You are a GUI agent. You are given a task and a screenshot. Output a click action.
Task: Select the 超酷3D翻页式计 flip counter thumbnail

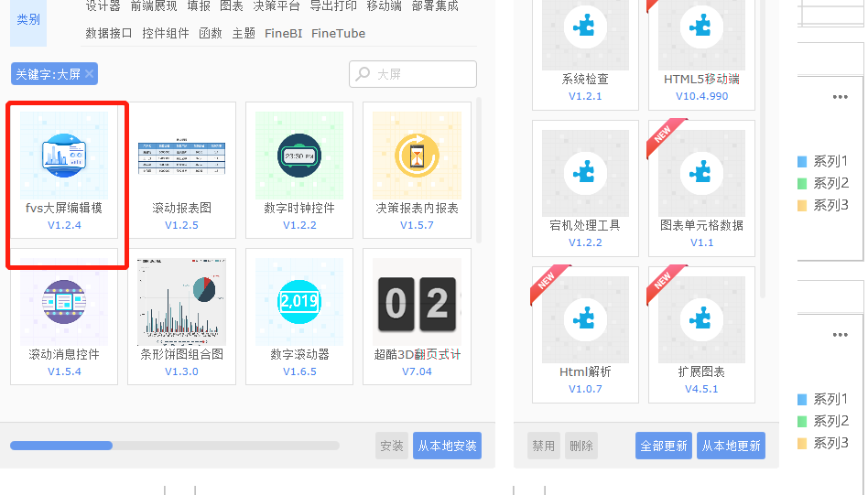click(417, 302)
